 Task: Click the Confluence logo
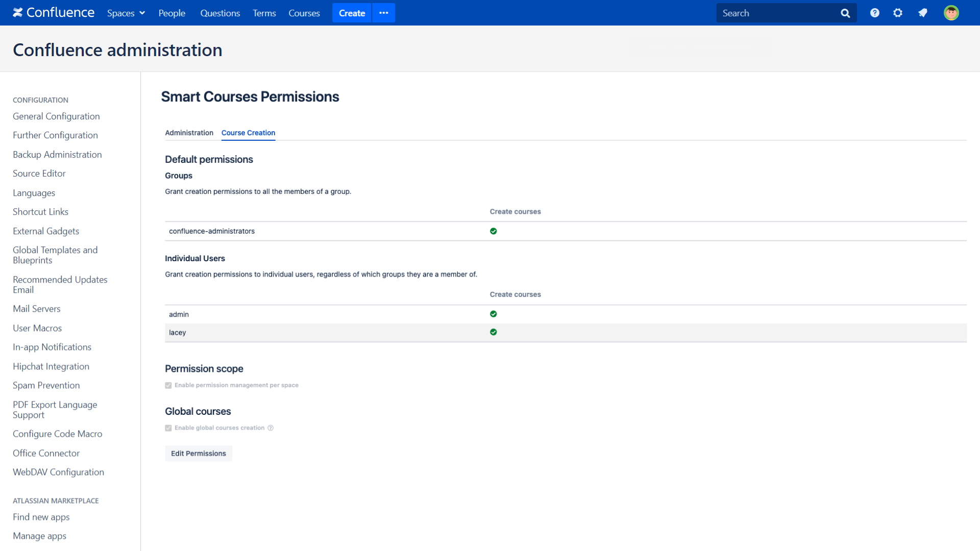[x=54, y=13]
